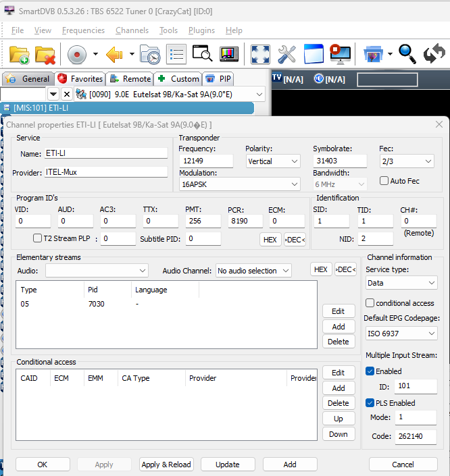This screenshot has height=476, width=450.
Task: Uncheck the PLS Enabled checkbox
Action: tap(370, 403)
